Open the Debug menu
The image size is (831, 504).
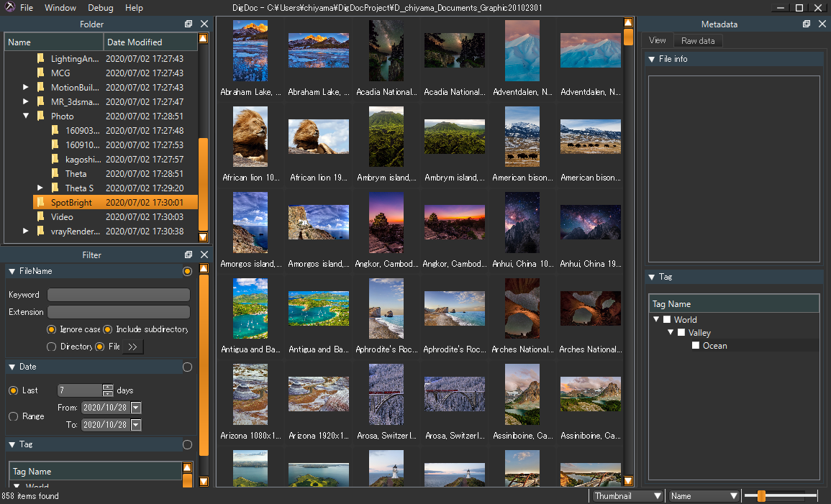point(101,7)
